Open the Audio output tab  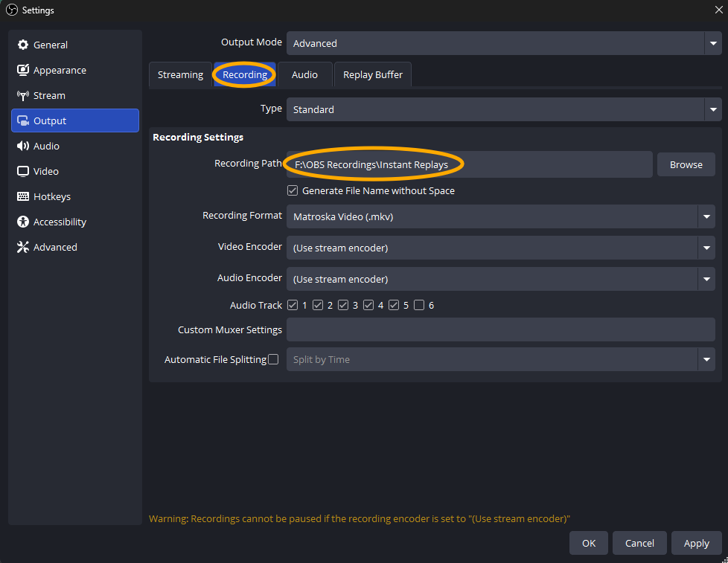pyautogui.click(x=304, y=74)
